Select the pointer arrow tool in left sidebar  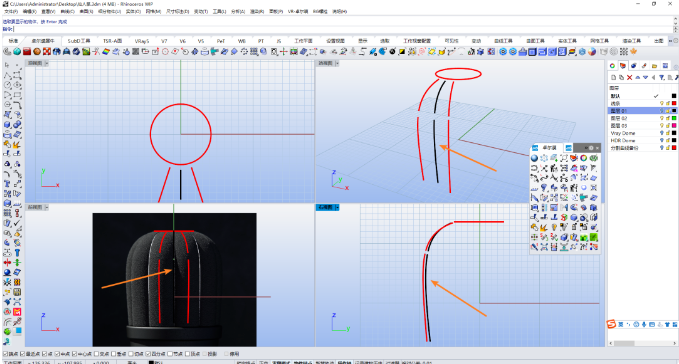(x=7, y=65)
